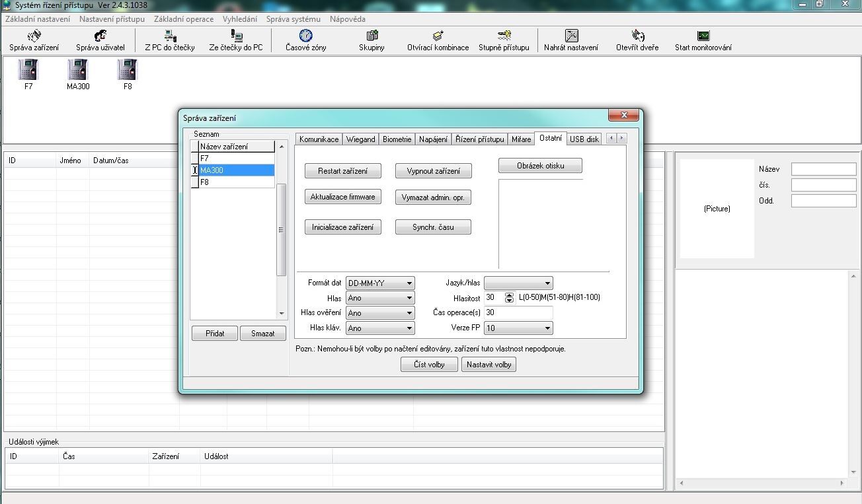862x504 pixels.
Task: Click device list vertical scrollbar
Action: [x=281, y=230]
